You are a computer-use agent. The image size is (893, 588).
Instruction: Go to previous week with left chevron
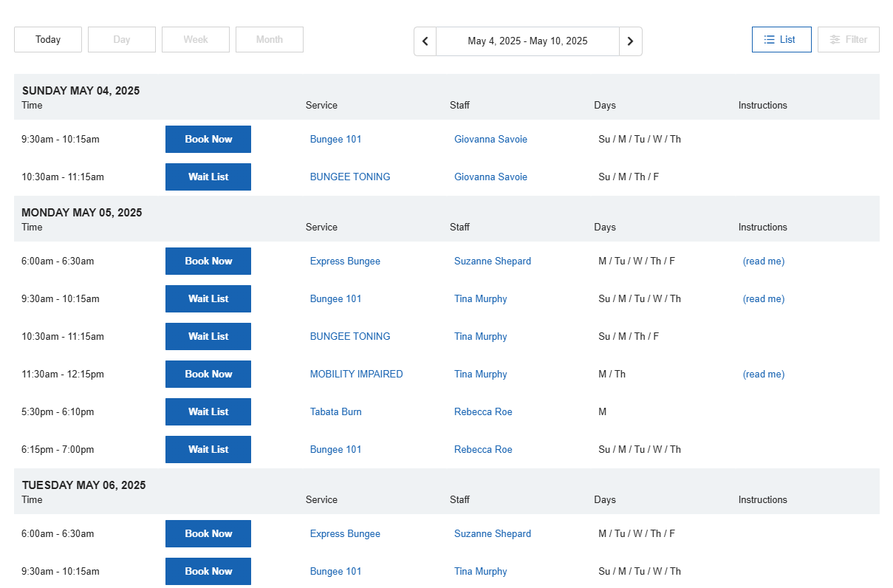[x=425, y=41]
